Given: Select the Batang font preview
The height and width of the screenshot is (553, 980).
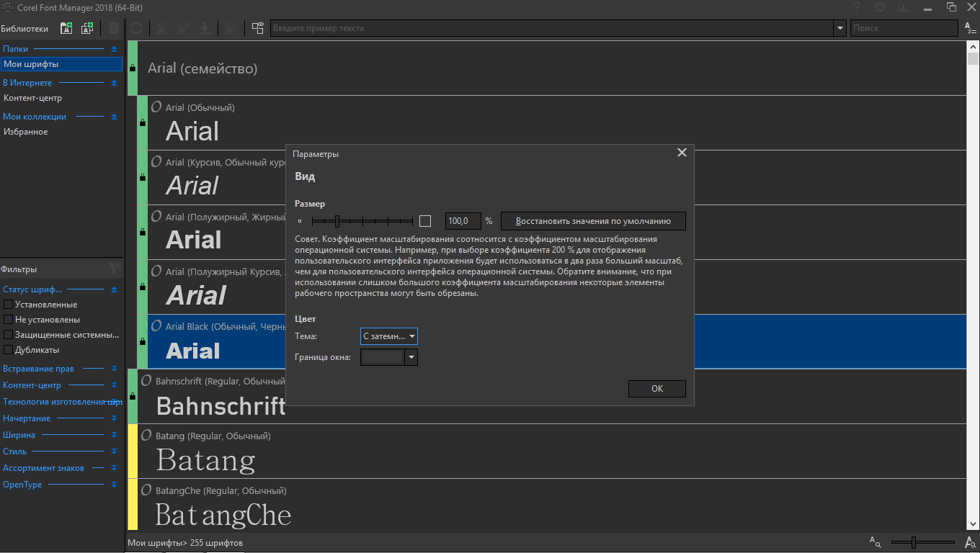Looking at the screenshot, I should [x=205, y=459].
